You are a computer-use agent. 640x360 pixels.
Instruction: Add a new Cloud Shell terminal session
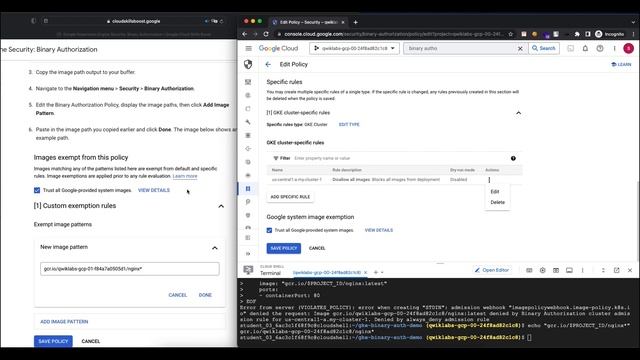click(x=376, y=272)
